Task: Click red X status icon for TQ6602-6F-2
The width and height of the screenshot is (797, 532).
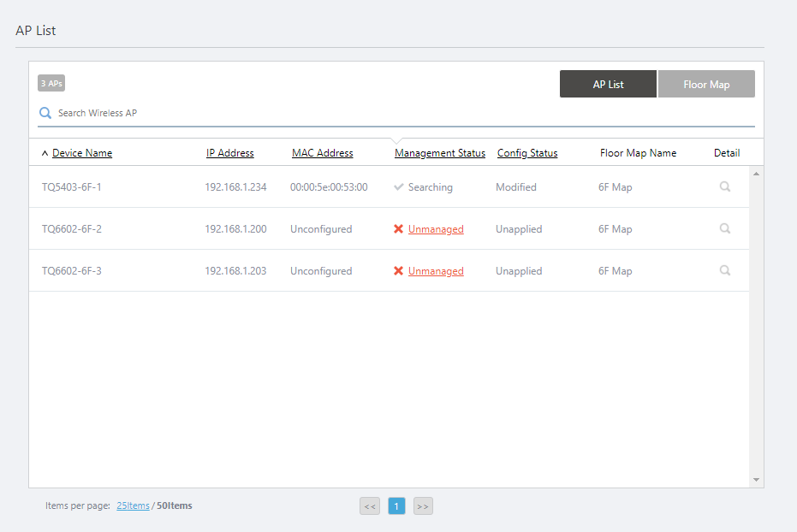Action: [x=398, y=229]
